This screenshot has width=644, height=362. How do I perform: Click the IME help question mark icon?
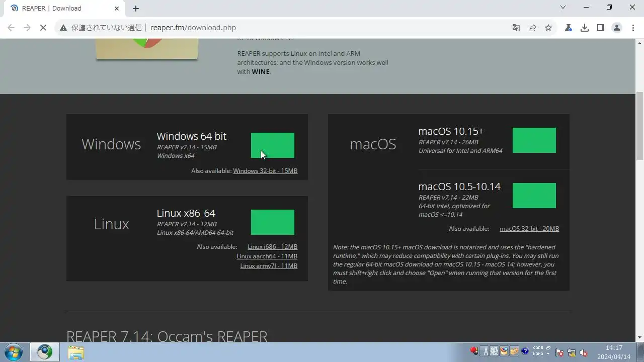525,351
